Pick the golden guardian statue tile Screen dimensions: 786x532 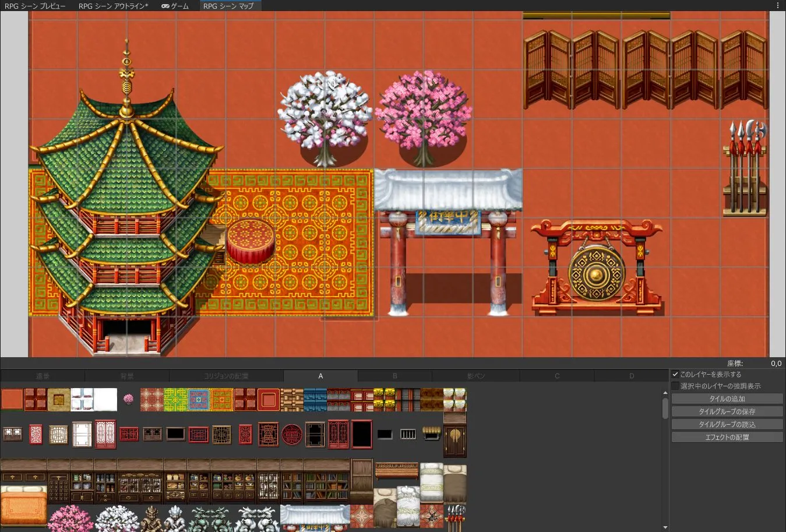click(151, 517)
